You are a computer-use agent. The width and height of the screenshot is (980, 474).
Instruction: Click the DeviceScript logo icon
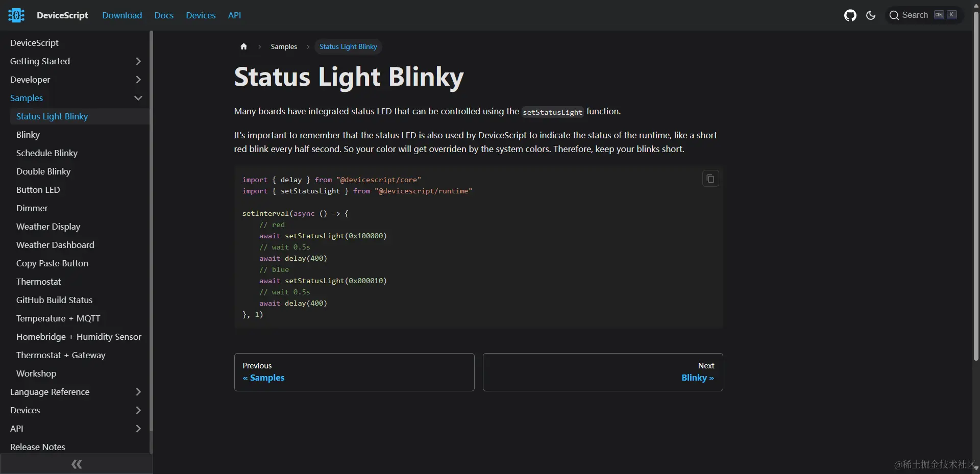16,15
